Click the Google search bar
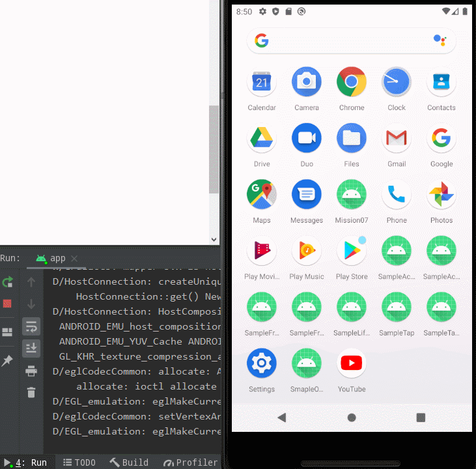 tap(351, 40)
